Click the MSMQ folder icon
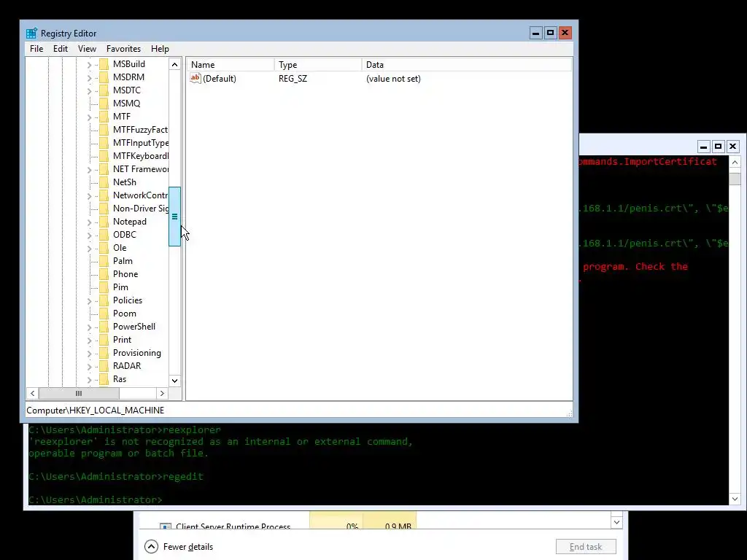 [104, 104]
